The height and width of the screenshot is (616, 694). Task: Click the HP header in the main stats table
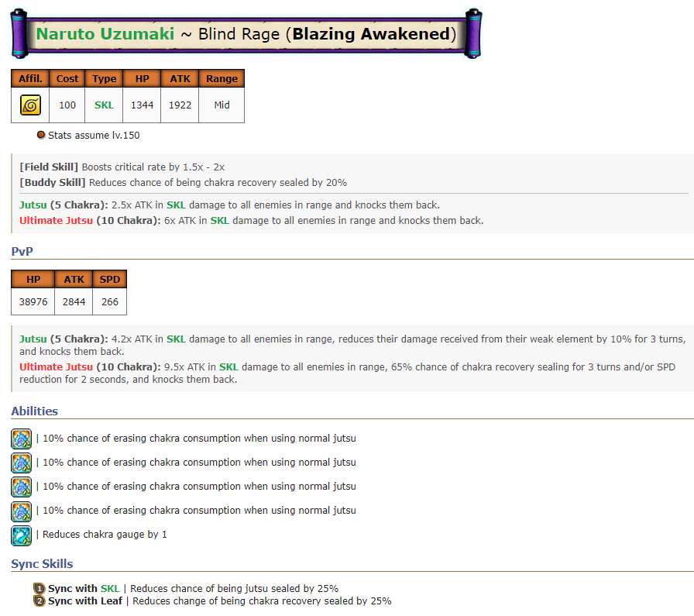[142, 78]
